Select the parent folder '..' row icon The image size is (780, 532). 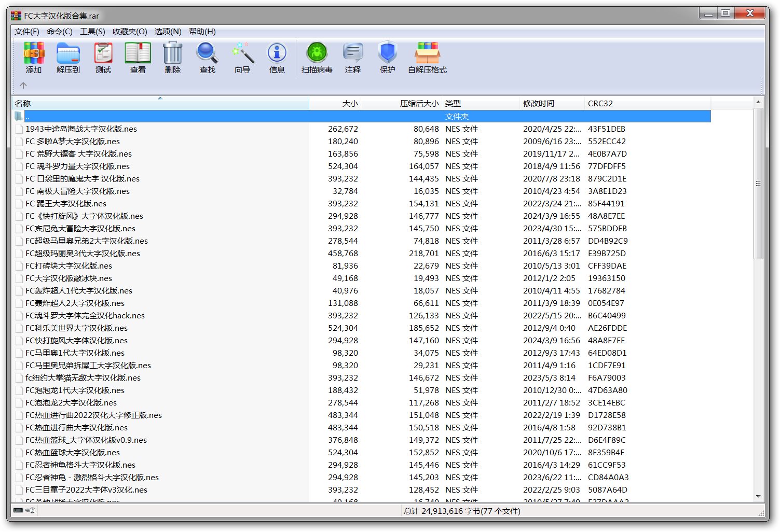[19, 116]
